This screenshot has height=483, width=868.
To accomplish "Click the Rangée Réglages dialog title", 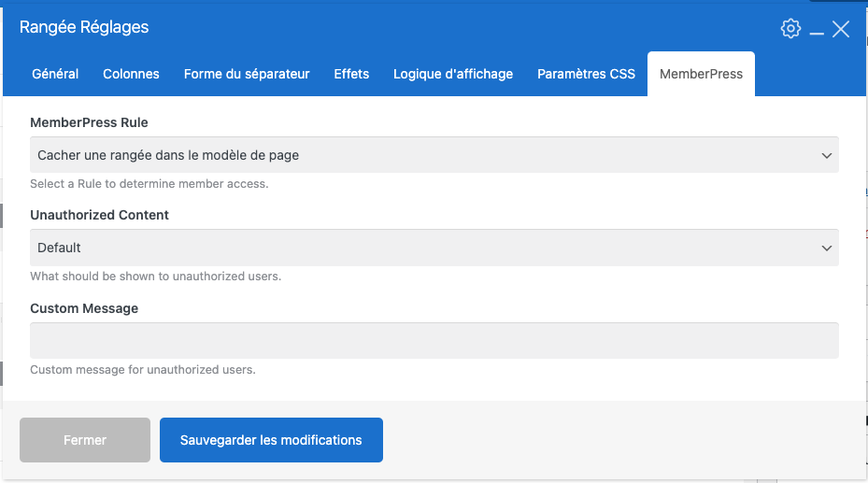I will click(x=84, y=27).
